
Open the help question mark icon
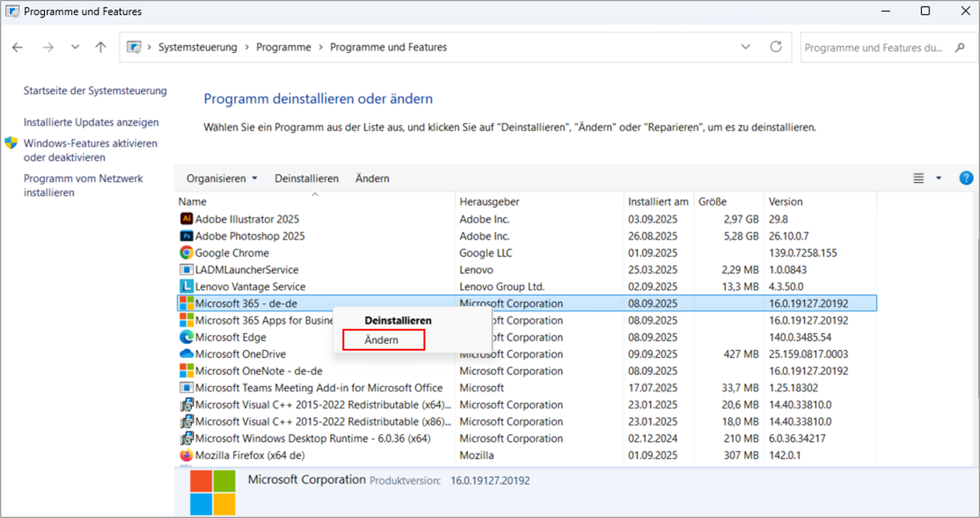[966, 178]
